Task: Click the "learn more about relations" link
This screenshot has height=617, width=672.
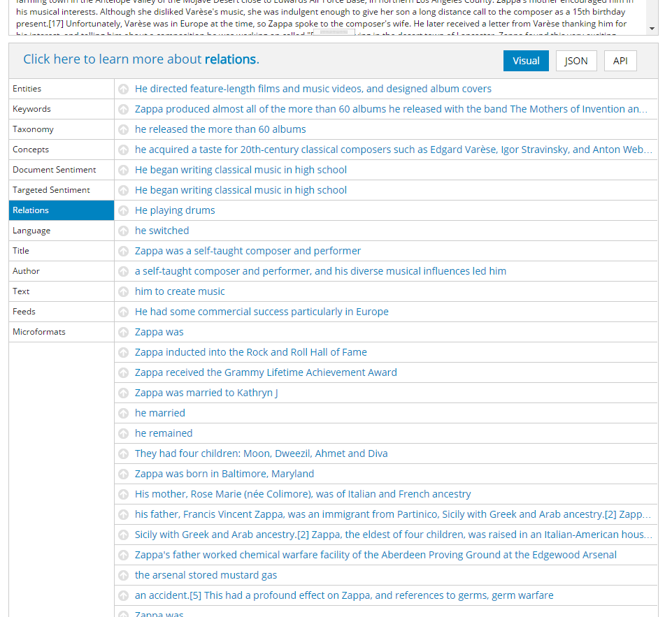Action: click(x=141, y=59)
